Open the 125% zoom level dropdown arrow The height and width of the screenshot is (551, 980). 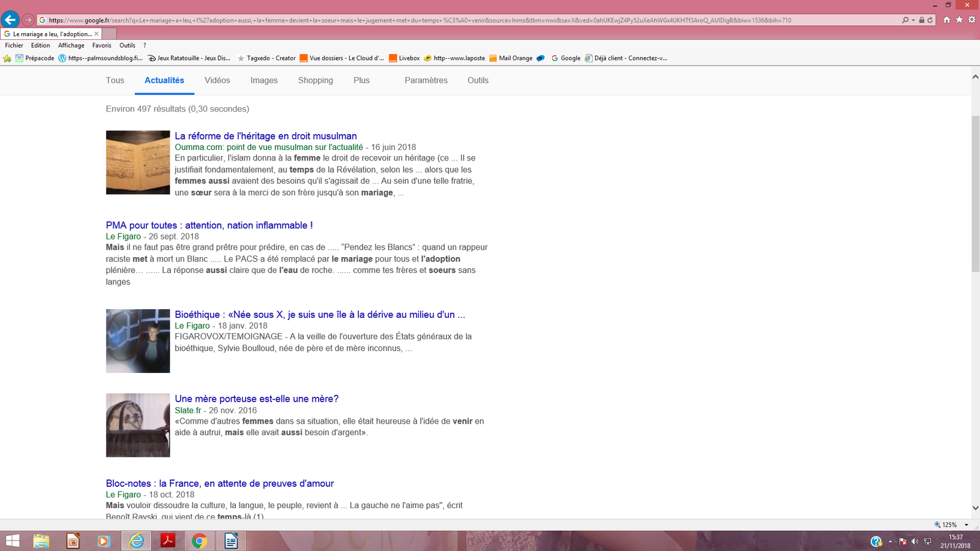[967, 525]
